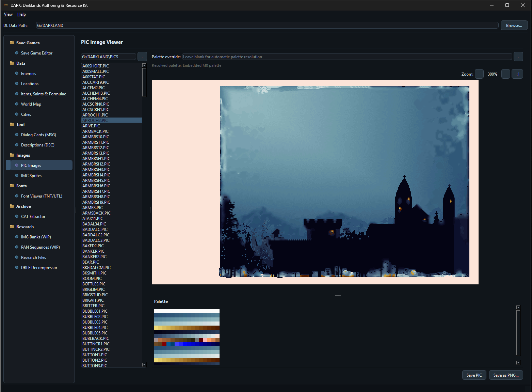The image size is (532, 392).
Task: Open the Help menu
Action: tap(21, 14)
